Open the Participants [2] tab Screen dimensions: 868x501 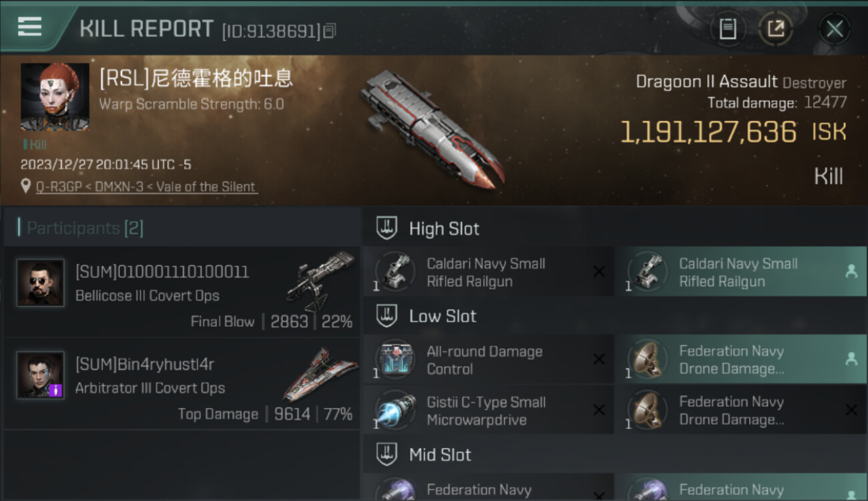(x=85, y=228)
